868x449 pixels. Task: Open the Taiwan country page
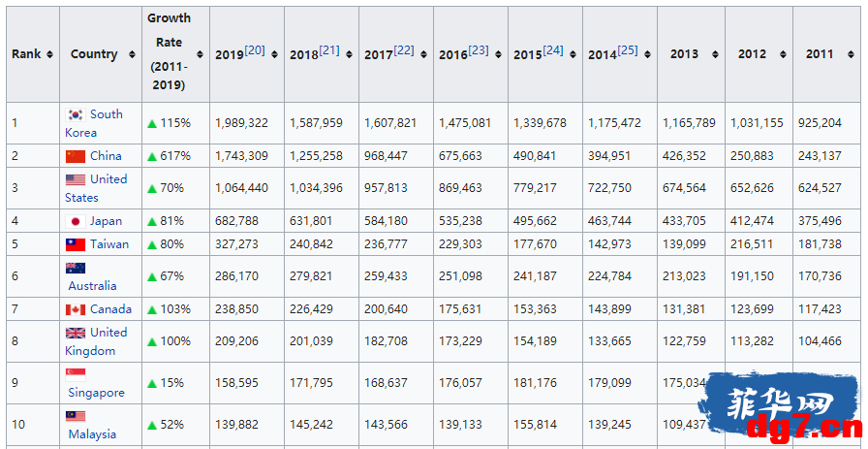pos(109,244)
